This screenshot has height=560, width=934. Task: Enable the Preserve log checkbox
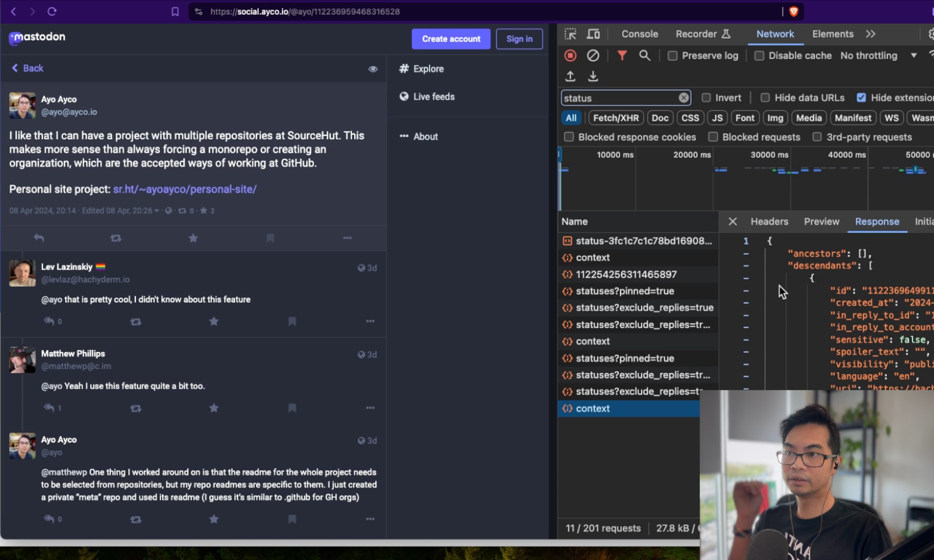[672, 56]
